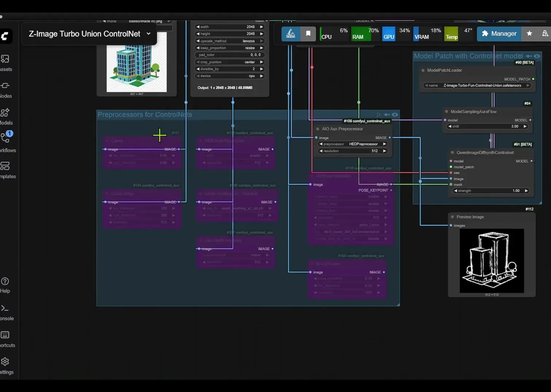Open the ComfyUI Manager

[499, 34]
